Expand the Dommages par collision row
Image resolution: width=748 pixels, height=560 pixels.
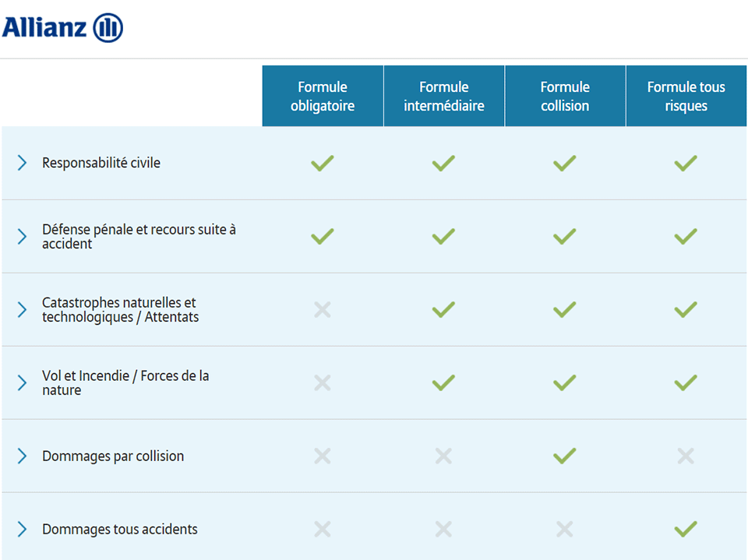[x=21, y=456]
